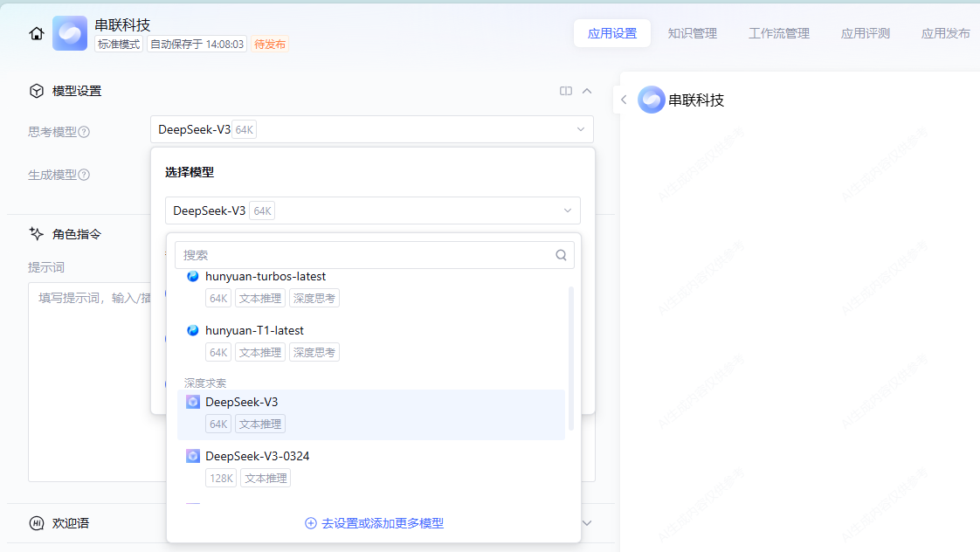
Task: Click the home icon
Action: tap(37, 34)
